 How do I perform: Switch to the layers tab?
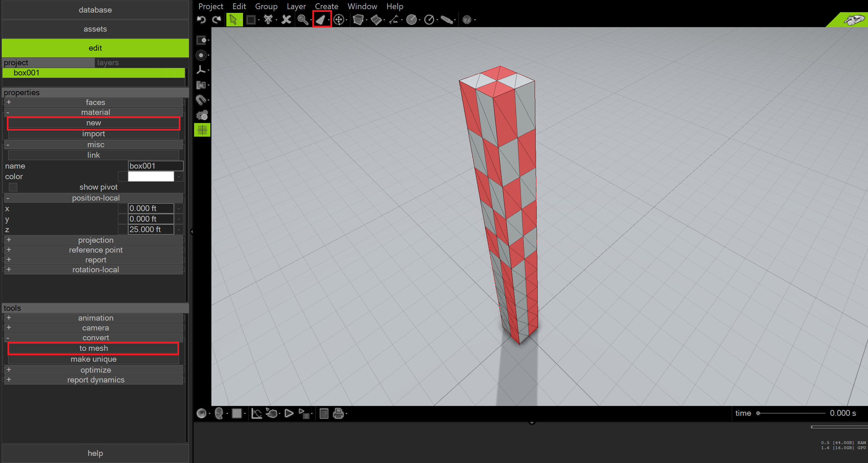pos(108,63)
